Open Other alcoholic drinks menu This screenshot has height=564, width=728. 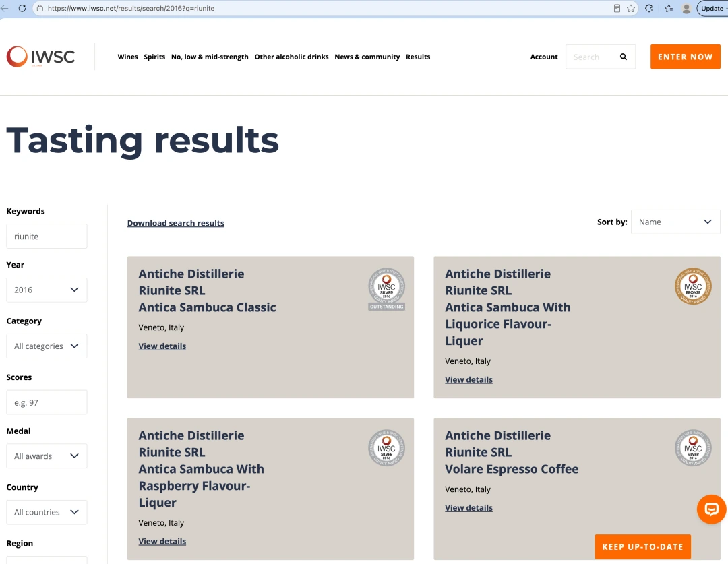(292, 57)
